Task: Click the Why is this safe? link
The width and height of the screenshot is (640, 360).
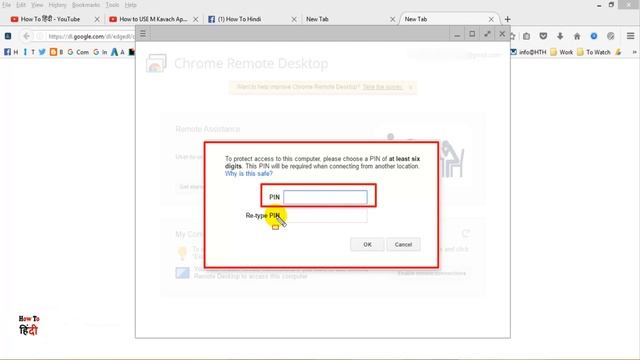Action: (249, 173)
